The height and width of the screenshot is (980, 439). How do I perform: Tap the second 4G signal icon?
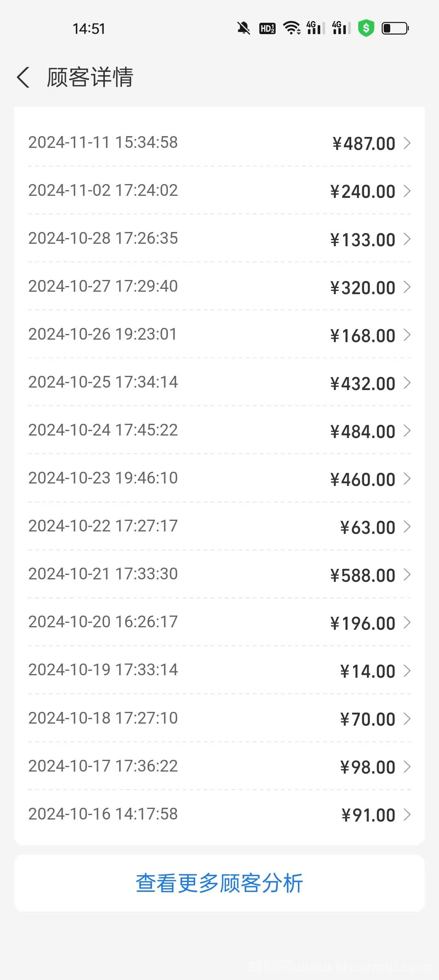click(x=341, y=28)
